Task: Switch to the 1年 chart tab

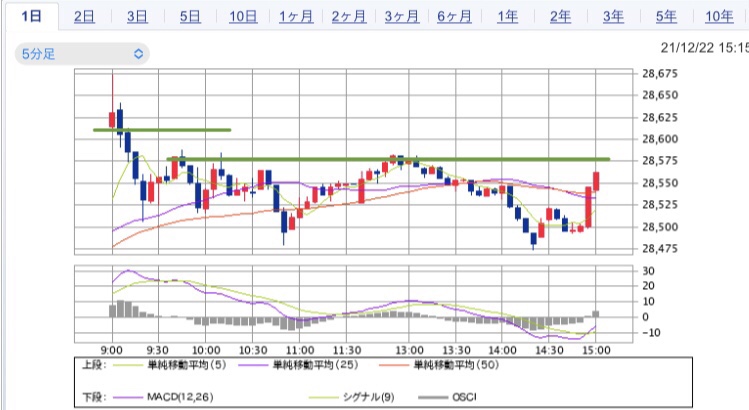Action: [507, 17]
